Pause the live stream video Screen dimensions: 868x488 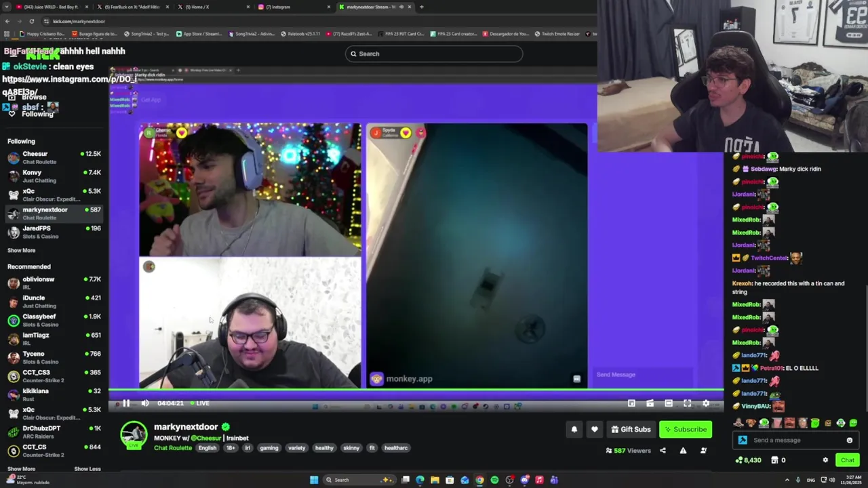[126, 403]
